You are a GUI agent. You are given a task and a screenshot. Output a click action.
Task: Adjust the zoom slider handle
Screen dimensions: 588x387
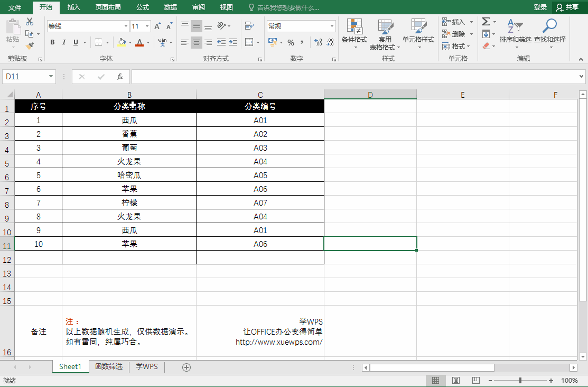520,381
